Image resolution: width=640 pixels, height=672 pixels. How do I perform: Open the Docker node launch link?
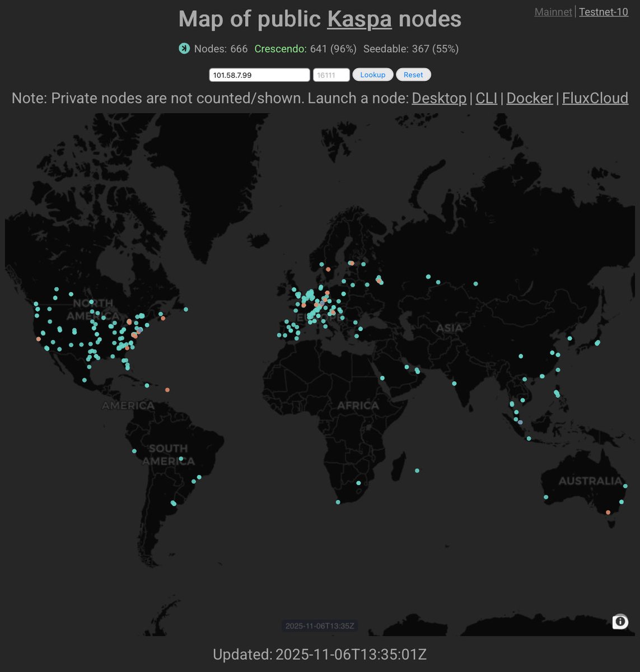click(529, 98)
